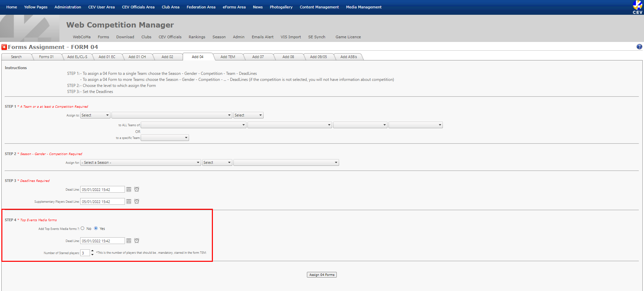Open 'to a specific Team' dropdown
644x291 pixels.
pyautogui.click(x=165, y=138)
